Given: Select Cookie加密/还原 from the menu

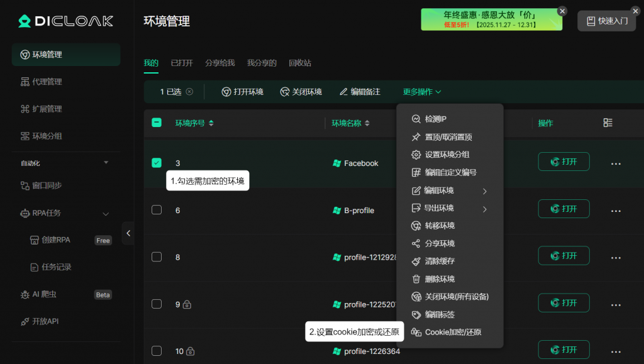Looking at the screenshot, I should (452, 332).
